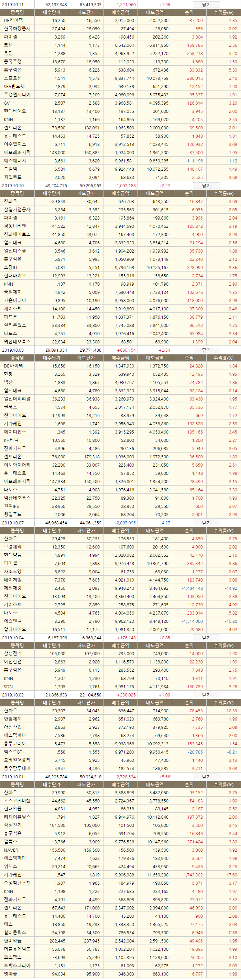Image resolution: width=241 pixels, height=980 pixels.
Task: Click the 포스코케미칼 stock name
Action: pyautogui.click(x=17, y=800)
